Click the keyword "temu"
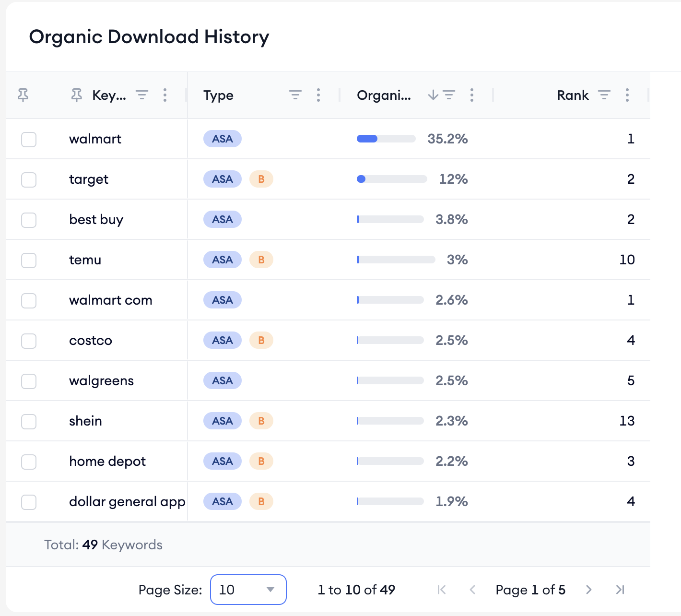This screenshot has width=681, height=616. (85, 260)
